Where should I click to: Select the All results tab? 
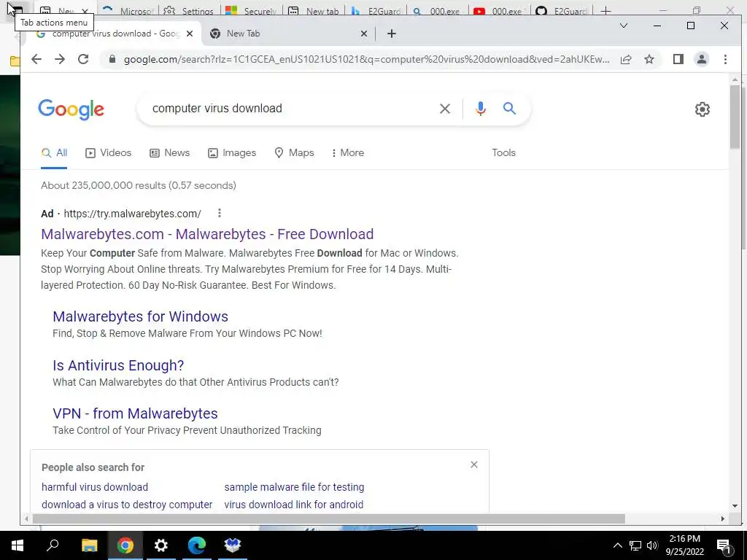[54, 153]
